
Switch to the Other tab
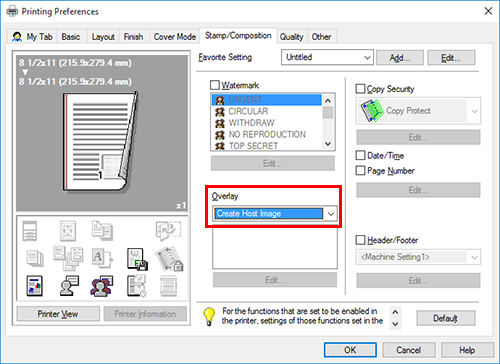pos(321,37)
